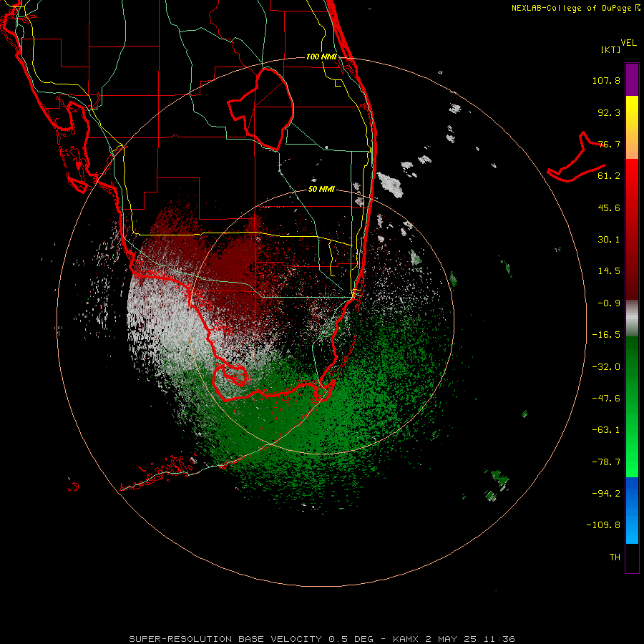Select the -63.1 velocity scale value
The height and width of the screenshot is (644, 644).
[x=606, y=430]
